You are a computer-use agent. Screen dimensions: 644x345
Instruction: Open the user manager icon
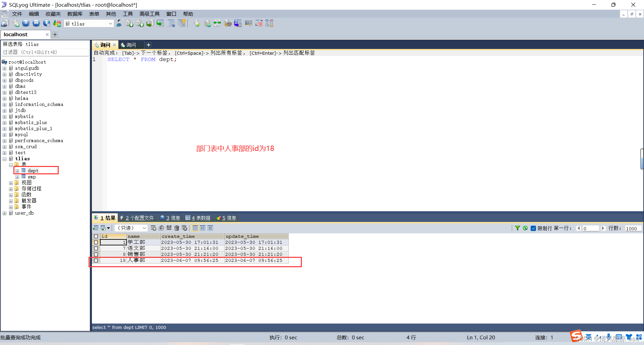(119, 23)
